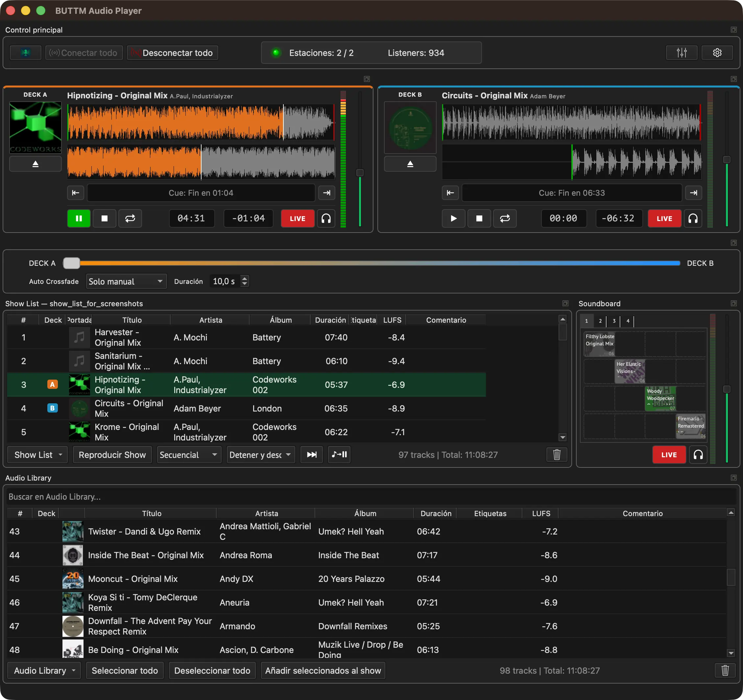The height and width of the screenshot is (700, 743).
Task: Skip to next track in Show List
Action: [x=312, y=455]
